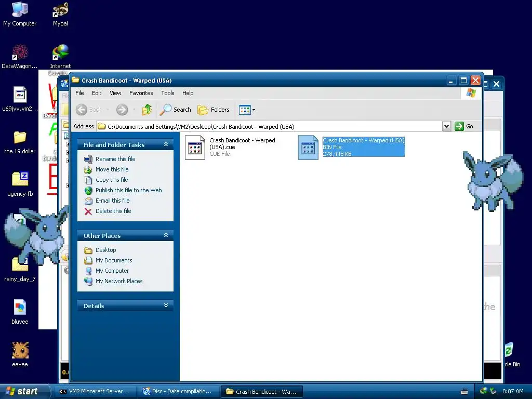The height and width of the screenshot is (399, 532).
Task: Collapse File and Folder Tasks panel
Action: [x=166, y=144]
